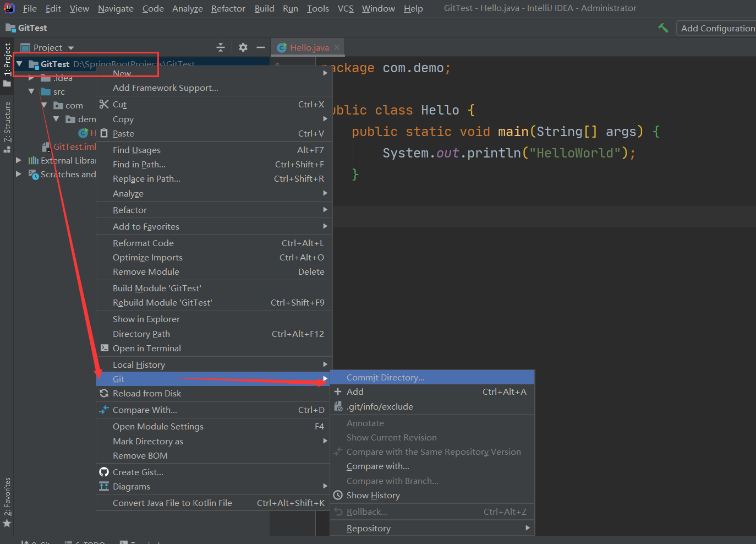Click the External Libraries bars icon
The image size is (756, 544).
(34, 160)
